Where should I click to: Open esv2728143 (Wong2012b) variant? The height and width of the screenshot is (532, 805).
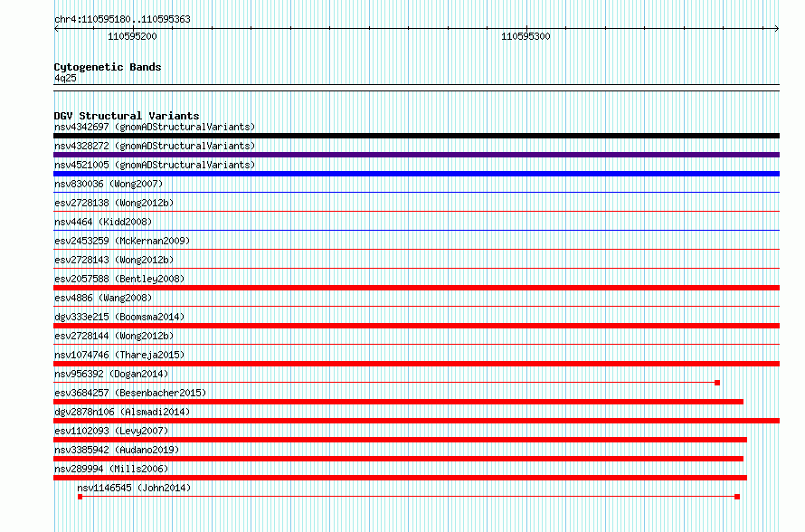[x=114, y=260]
